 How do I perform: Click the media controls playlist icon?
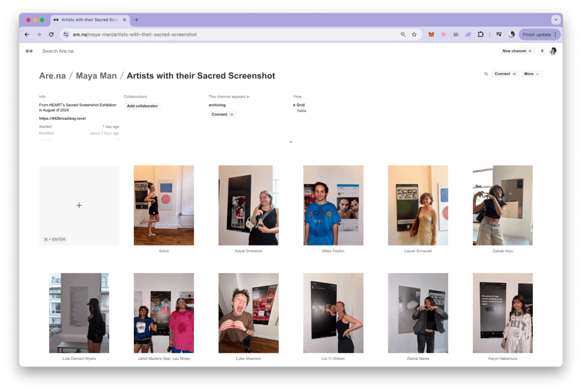tap(499, 35)
